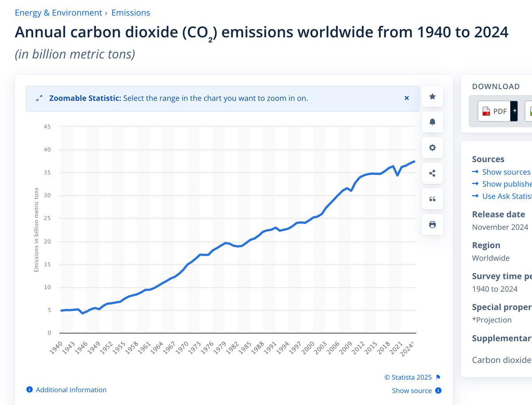
Task: Click the flag icon beside Statista 2025
Action: (438, 378)
